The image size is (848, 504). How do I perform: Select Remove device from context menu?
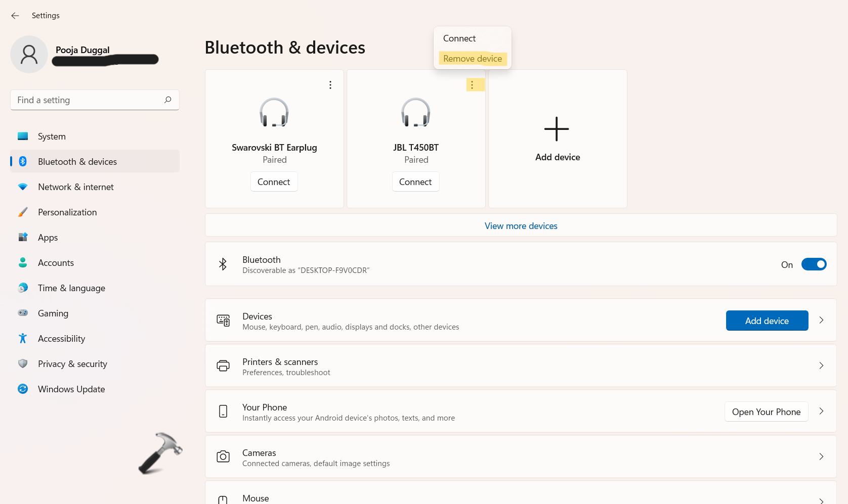473,59
